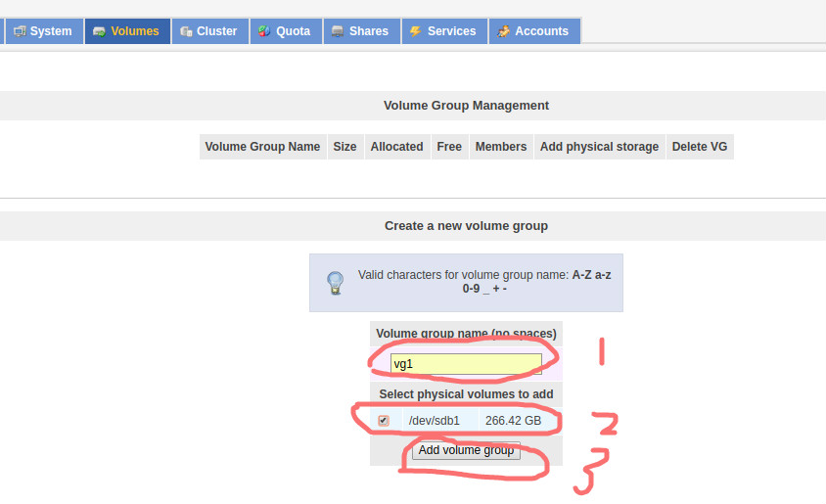Go to the Shares tab

click(x=362, y=31)
